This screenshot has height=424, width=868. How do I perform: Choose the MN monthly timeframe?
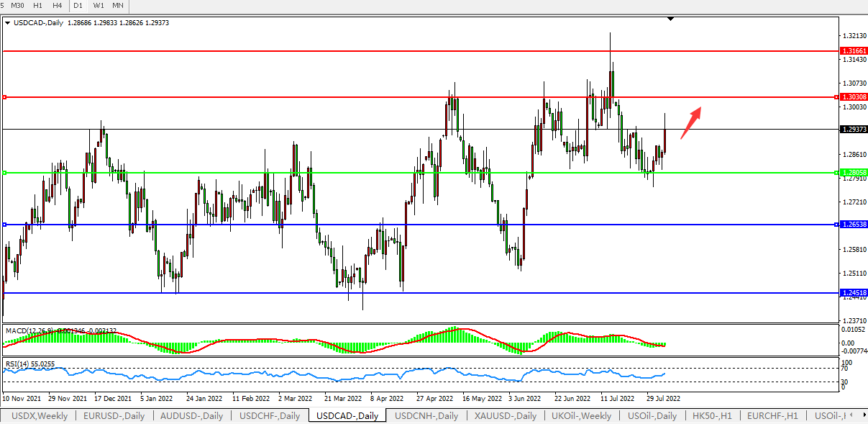point(118,6)
